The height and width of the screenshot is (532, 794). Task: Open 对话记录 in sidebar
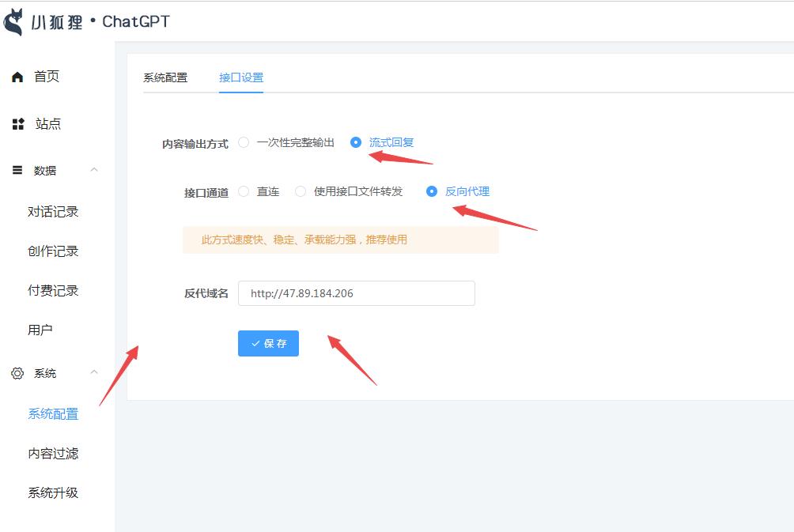click(x=53, y=212)
